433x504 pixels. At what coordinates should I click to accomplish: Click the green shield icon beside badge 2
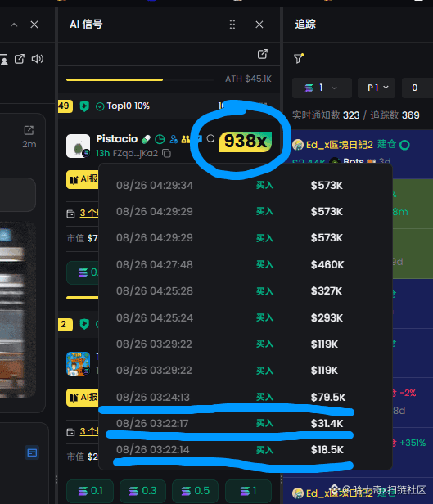pos(84,324)
